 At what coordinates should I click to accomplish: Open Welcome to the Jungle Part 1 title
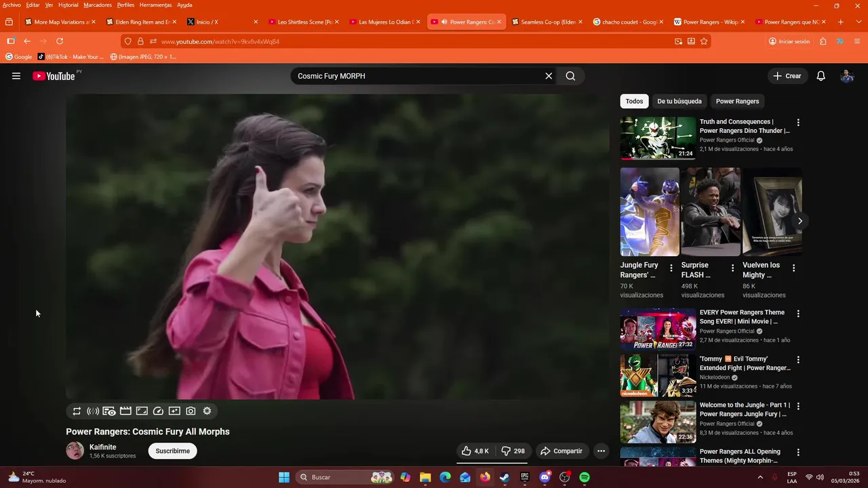(745, 409)
